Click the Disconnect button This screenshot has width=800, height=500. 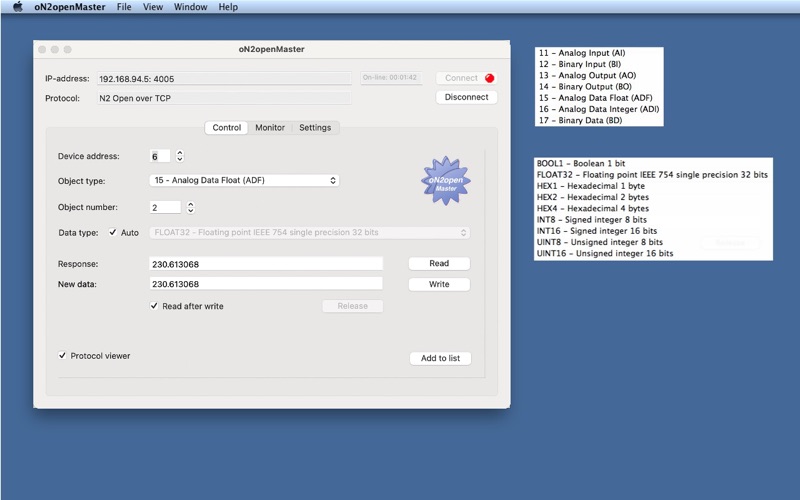tap(466, 97)
